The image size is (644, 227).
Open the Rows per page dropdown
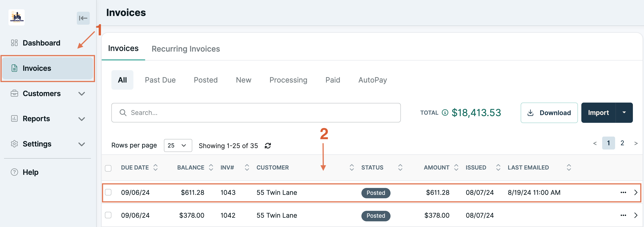point(178,145)
